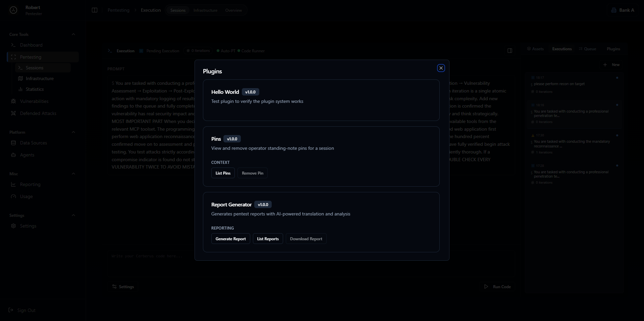
Task: Click the List Pins button
Action: 223,173
